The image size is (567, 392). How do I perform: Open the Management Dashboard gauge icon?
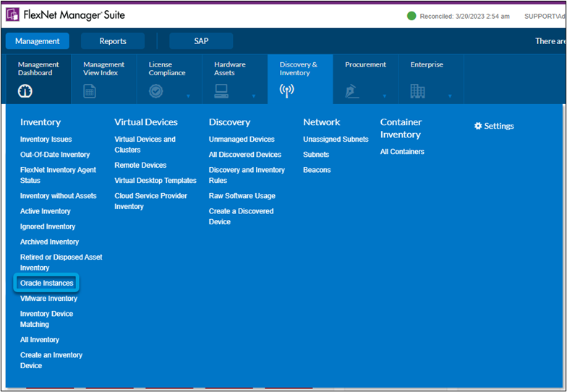point(25,91)
